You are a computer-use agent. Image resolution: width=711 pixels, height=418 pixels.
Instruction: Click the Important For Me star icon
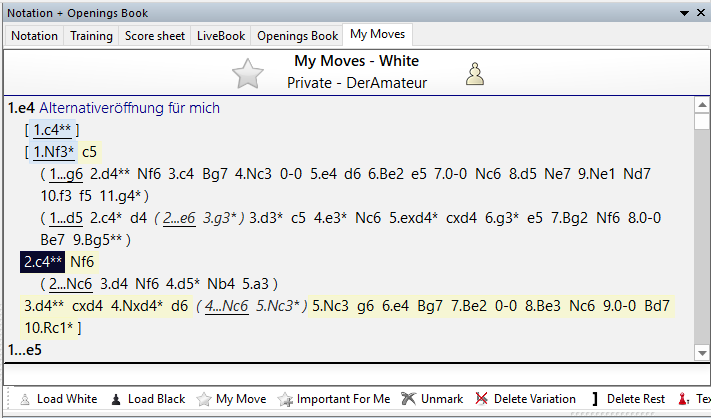pyautogui.click(x=285, y=399)
